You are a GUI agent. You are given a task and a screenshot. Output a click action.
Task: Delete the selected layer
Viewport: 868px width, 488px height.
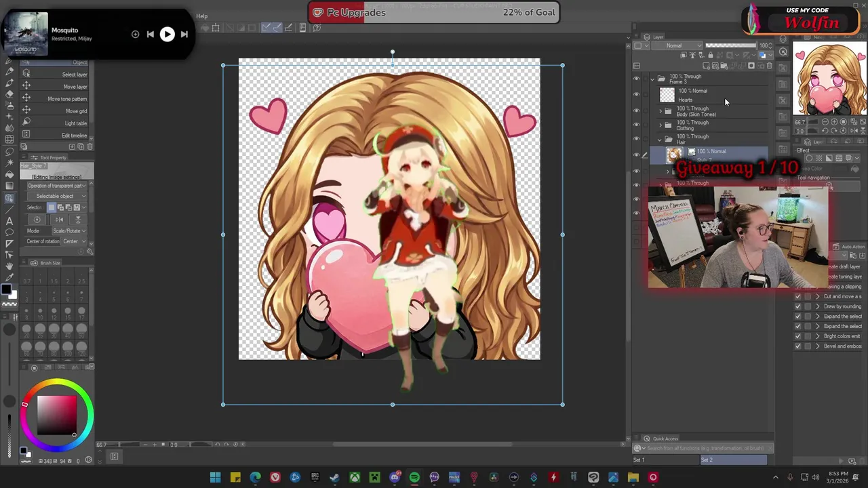(x=769, y=66)
